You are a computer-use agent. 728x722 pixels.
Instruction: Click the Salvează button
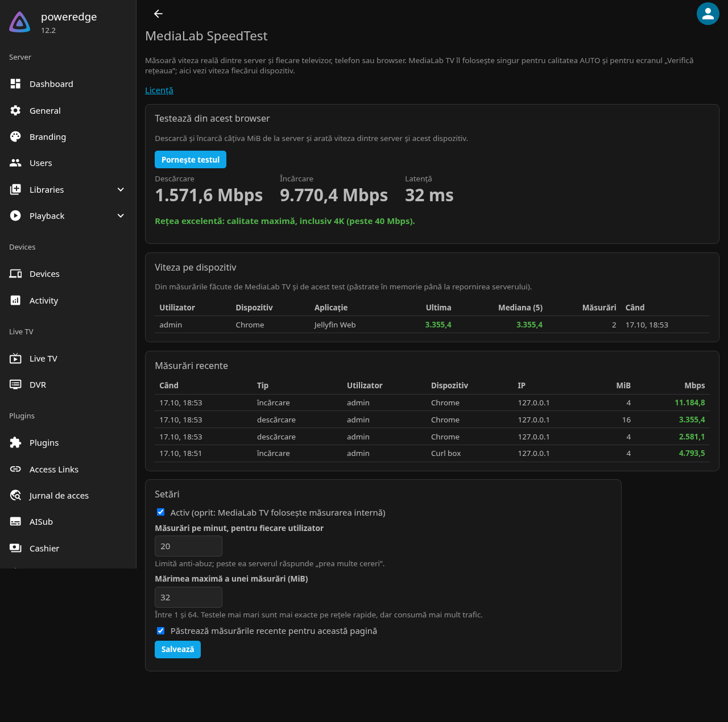click(177, 649)
